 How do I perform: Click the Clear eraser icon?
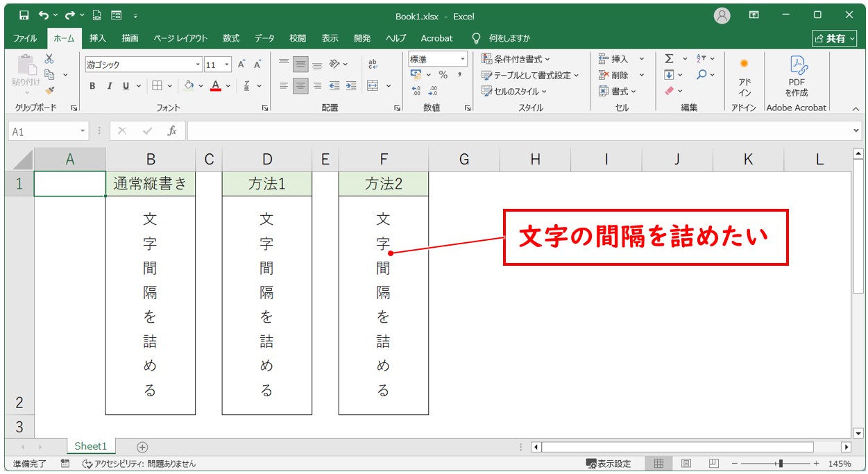(669, 91)
